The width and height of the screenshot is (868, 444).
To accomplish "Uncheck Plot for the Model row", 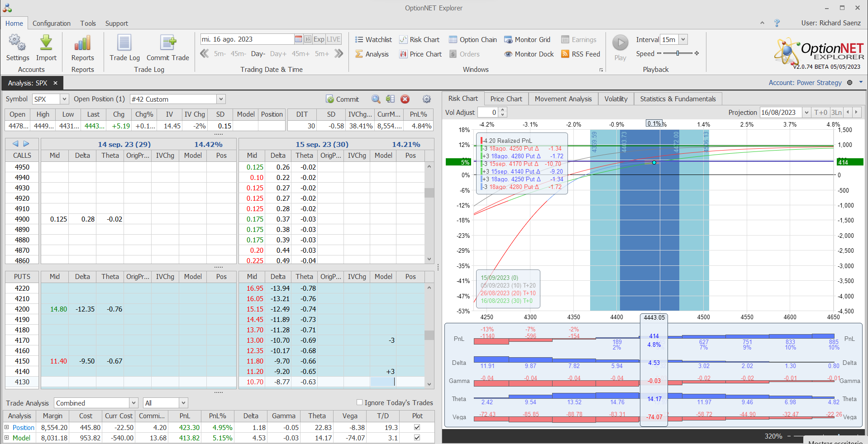I will (x=417, y=438).
